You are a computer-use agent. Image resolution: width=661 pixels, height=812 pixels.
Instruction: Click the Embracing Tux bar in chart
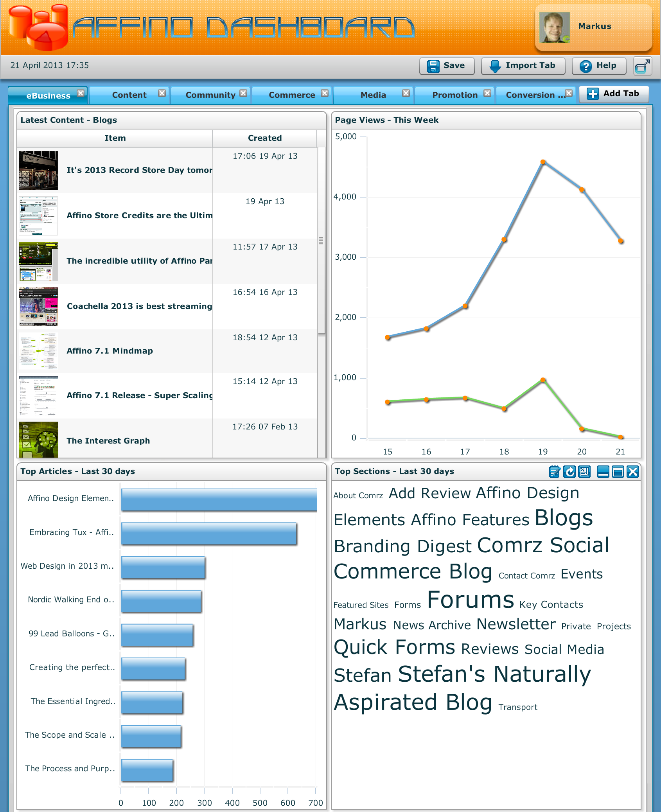tap(209, 534)
